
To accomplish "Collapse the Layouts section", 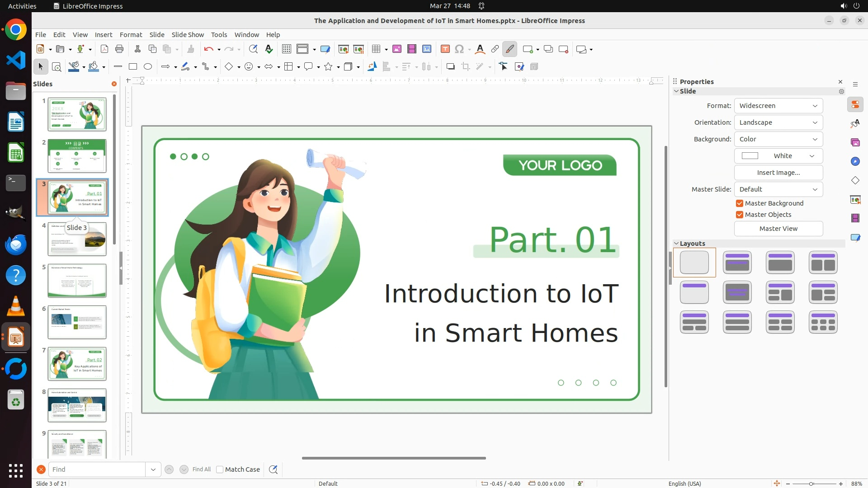I will click(677, 244).
